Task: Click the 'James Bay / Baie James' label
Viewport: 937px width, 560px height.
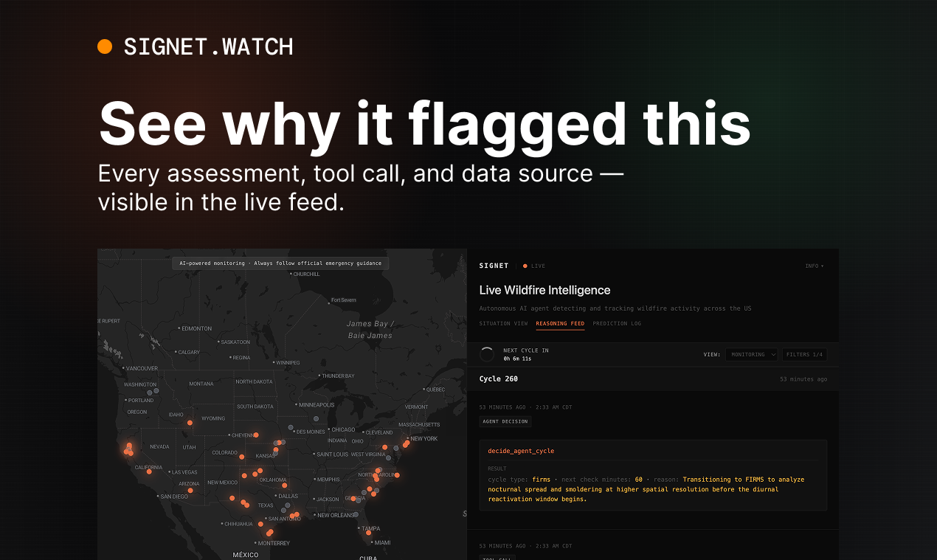Action: (370, 329)
